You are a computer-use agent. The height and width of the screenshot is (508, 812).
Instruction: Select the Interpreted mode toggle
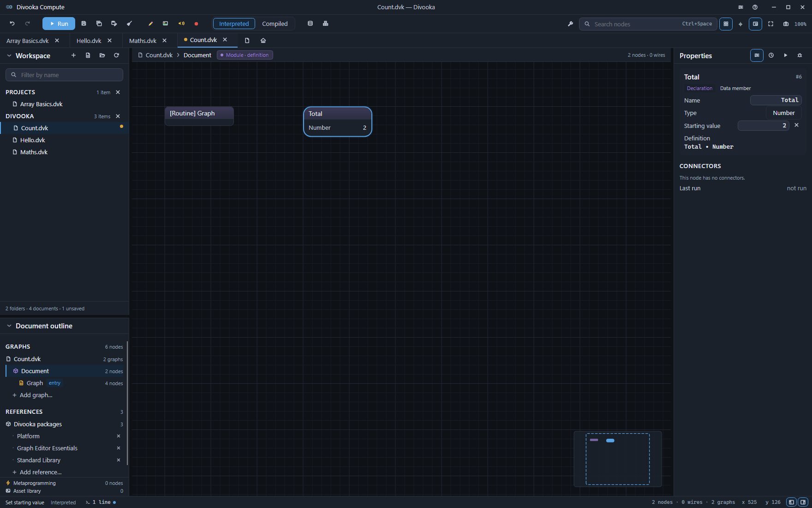[234, 24]
